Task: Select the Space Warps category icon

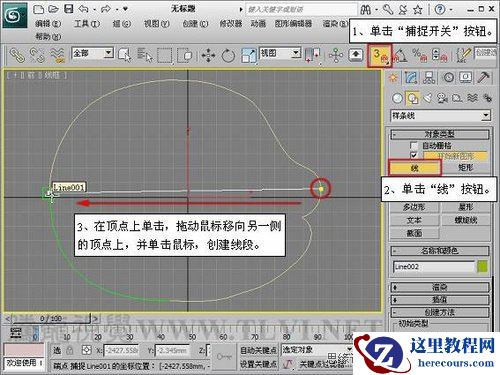Action: pos(472,98)
